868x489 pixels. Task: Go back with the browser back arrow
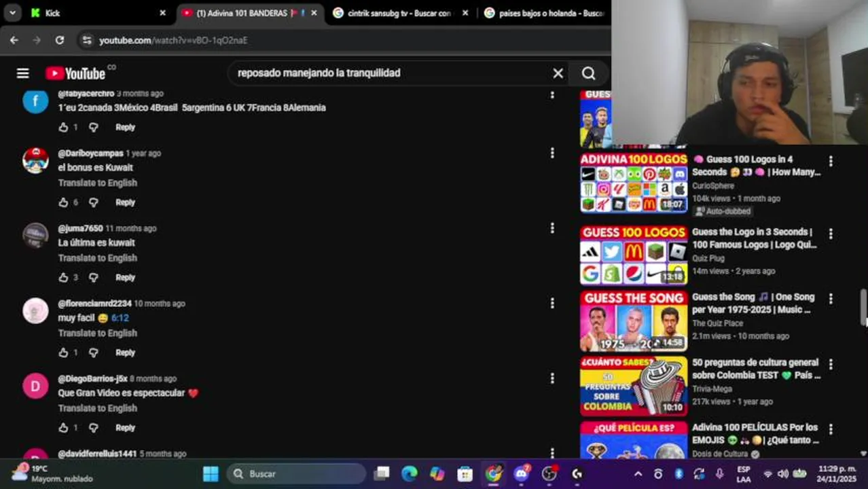coord(14,40)
